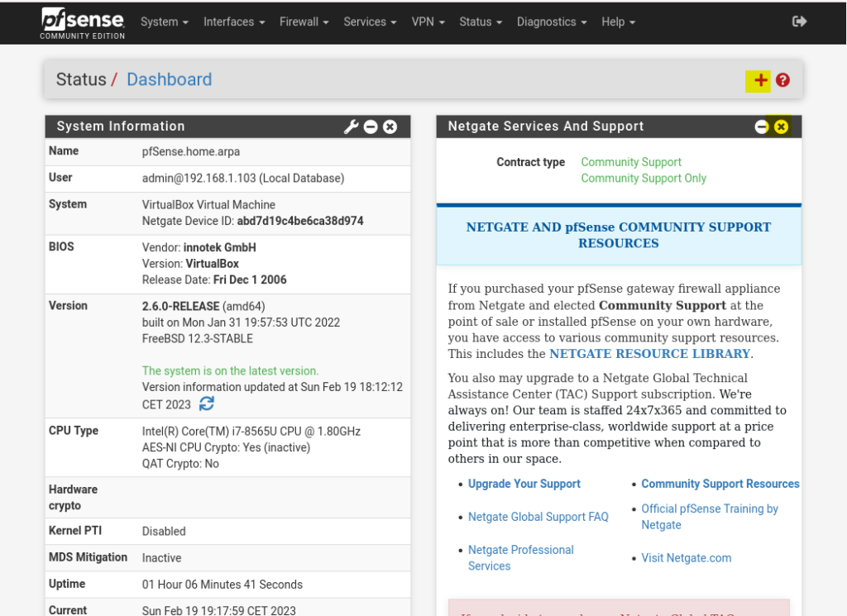Click the AES-NI CPU Crypto line
This screenshot has height=616, width=847.
226,447
